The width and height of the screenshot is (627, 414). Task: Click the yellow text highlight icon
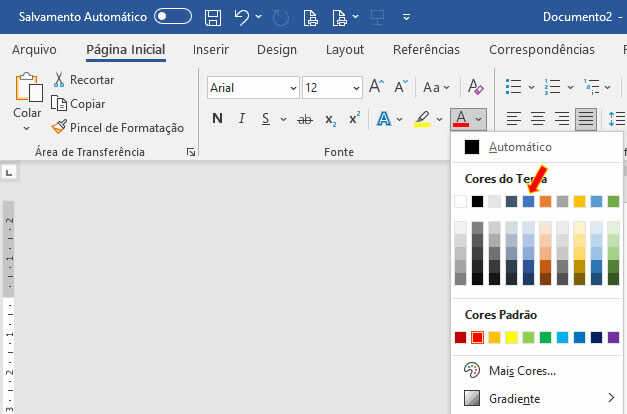click(422, 119)
